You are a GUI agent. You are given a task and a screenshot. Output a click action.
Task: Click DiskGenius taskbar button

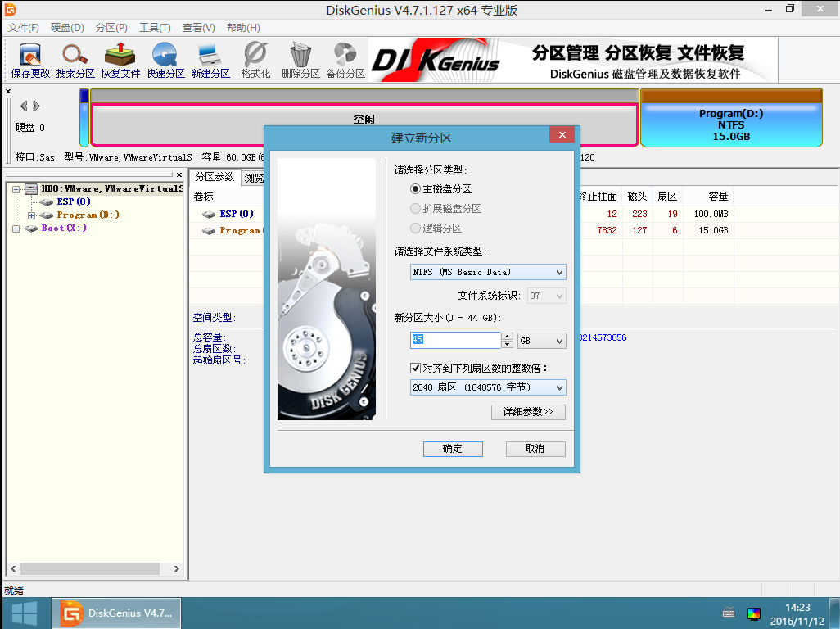(x=116, y=613)
